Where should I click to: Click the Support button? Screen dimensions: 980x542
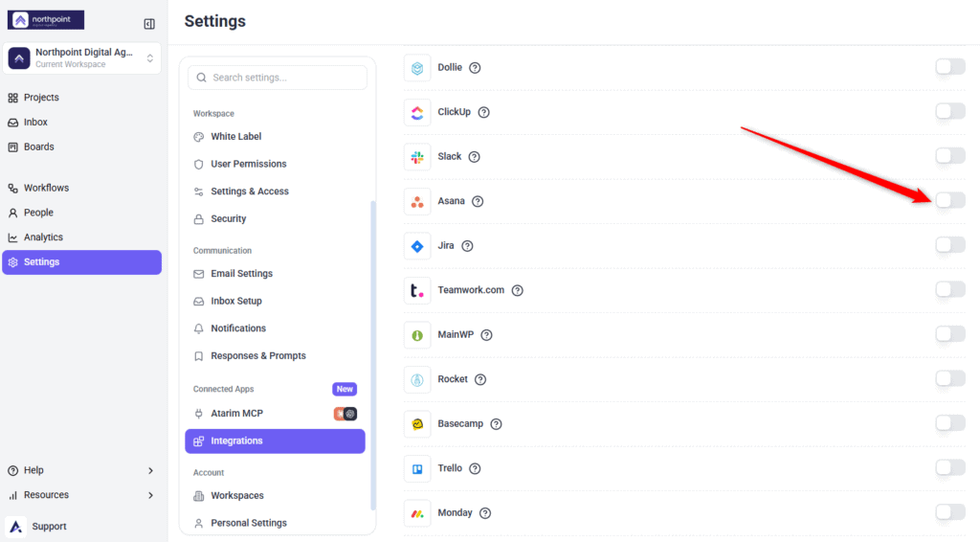point(37,527)
